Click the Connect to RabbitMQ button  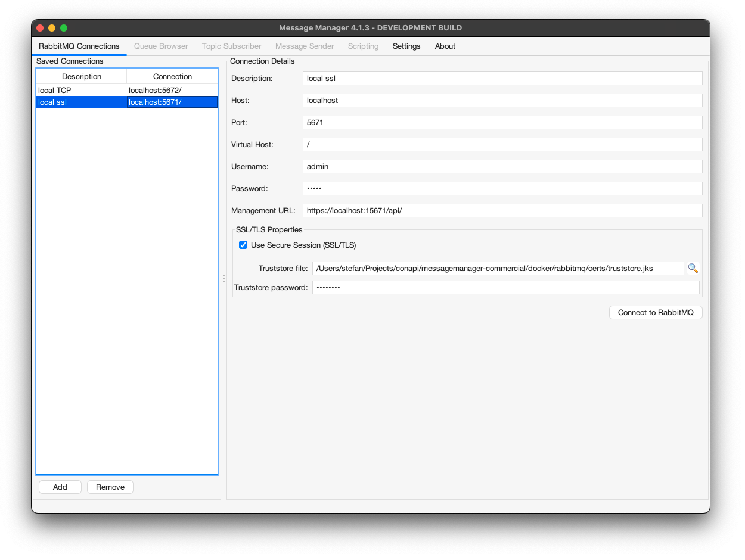[656, 312]
